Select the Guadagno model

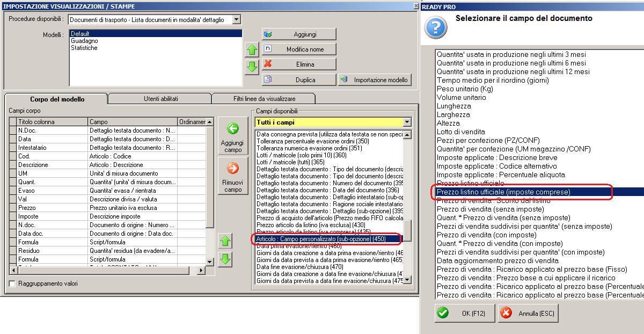click(156, 41)
